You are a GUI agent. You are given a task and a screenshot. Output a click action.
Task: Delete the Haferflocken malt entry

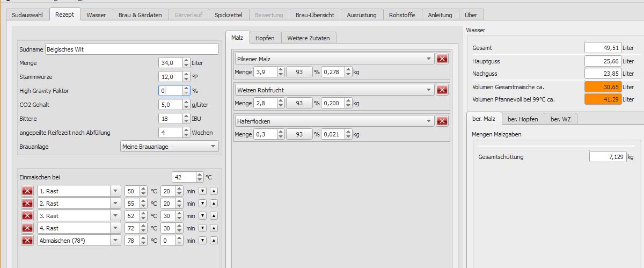(x=442, y=121)
